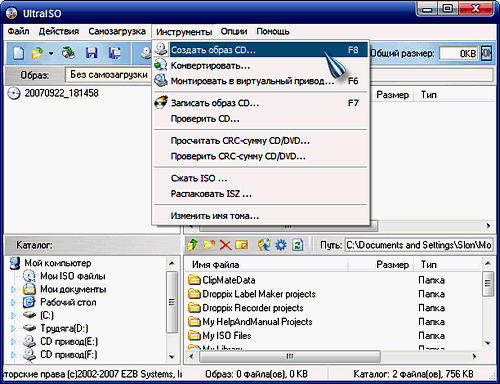The image size is (500, 384).
Task: Click the disc icon next to Создать образ CD
Action: tap(161, 50)
